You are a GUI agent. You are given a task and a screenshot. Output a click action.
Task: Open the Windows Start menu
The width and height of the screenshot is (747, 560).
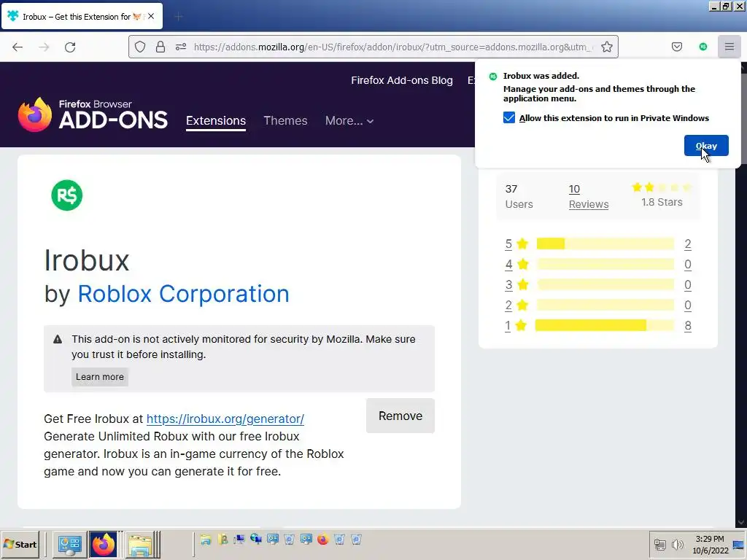(20, 544)
